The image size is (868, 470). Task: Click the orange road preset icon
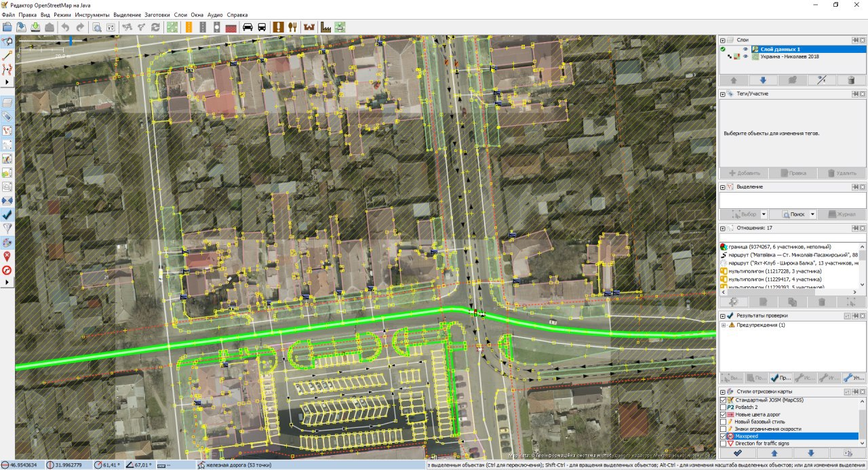pos(187,27)
